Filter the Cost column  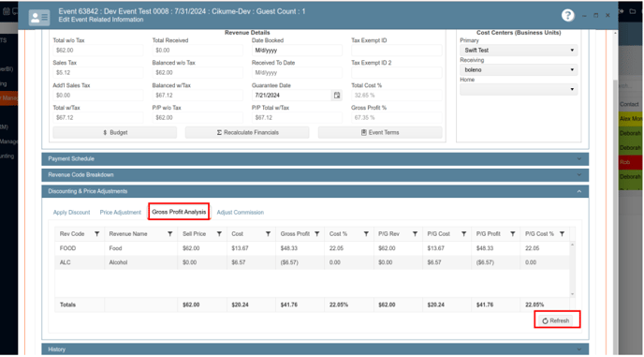[268, 234]
